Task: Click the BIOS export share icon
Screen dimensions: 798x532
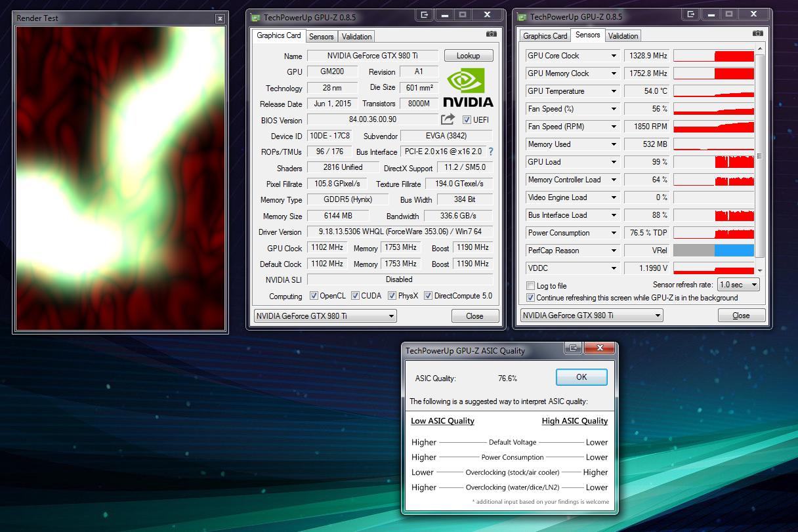Action: pyautogui.click(x=448, y=119)
